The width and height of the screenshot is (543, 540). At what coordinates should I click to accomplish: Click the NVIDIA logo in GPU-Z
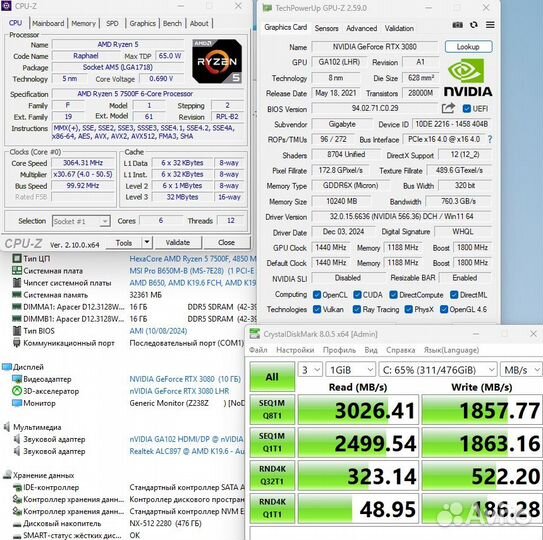(x=468, y=78)
